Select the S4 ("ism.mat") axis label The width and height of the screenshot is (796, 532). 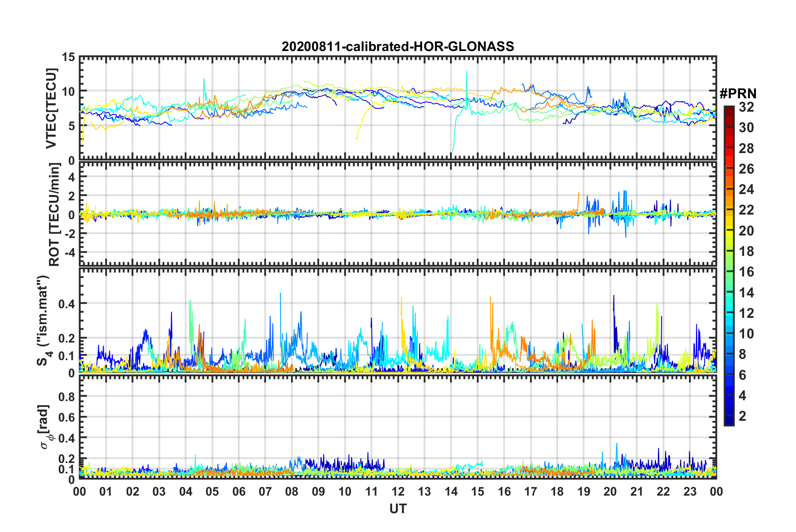(44, 320)
